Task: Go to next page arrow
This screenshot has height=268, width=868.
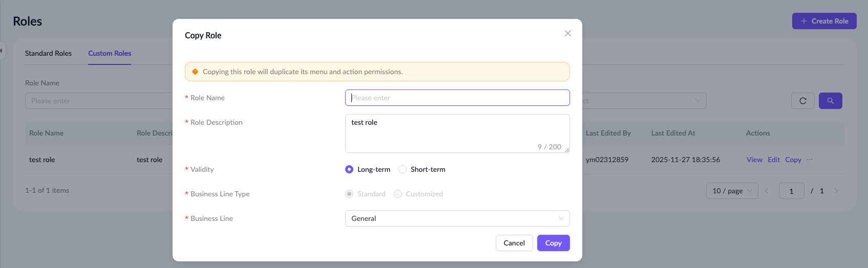Action: [x=836, y=191]
